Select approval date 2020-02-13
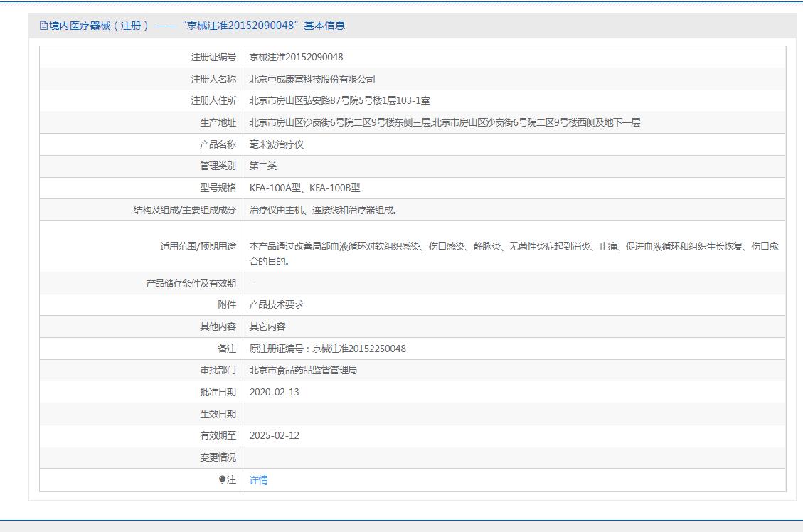This screenshot has height=532, width=803. [274, 392]
